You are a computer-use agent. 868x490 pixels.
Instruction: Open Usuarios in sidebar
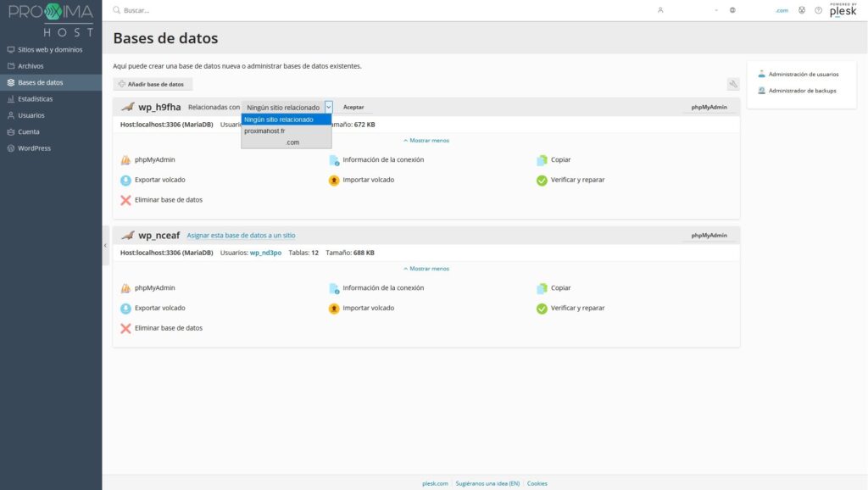pyautogui.click(x=51, y=115)
